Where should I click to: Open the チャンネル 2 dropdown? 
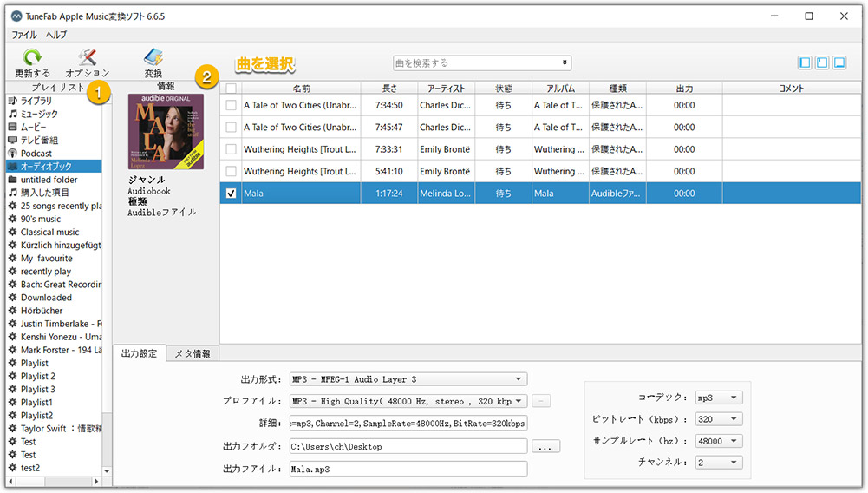click(719, 463)
